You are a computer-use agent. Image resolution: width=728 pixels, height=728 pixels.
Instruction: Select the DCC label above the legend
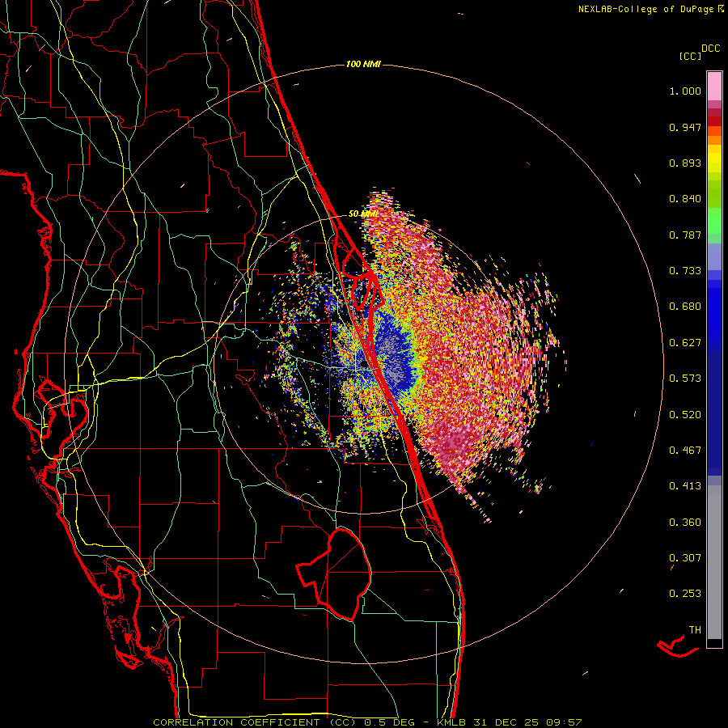click(710, 49)
